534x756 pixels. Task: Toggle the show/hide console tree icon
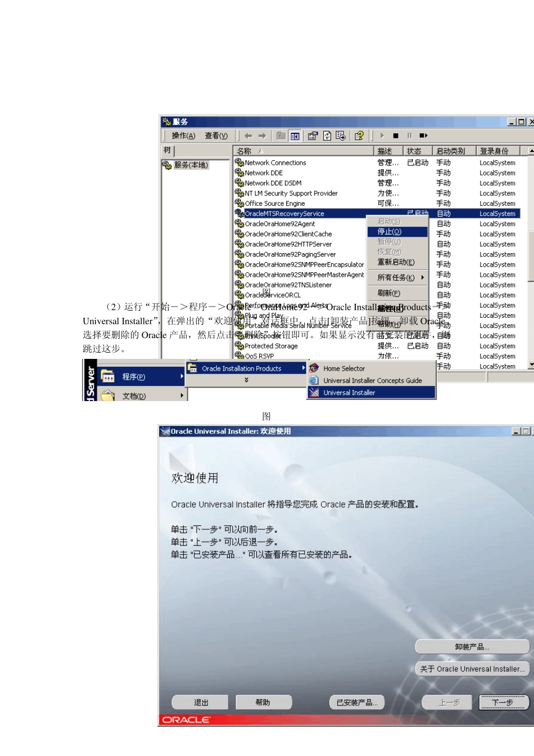(295, 136)
